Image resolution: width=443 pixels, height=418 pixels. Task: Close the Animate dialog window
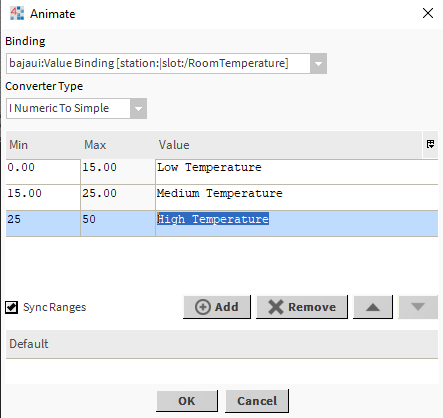point(428,13)
